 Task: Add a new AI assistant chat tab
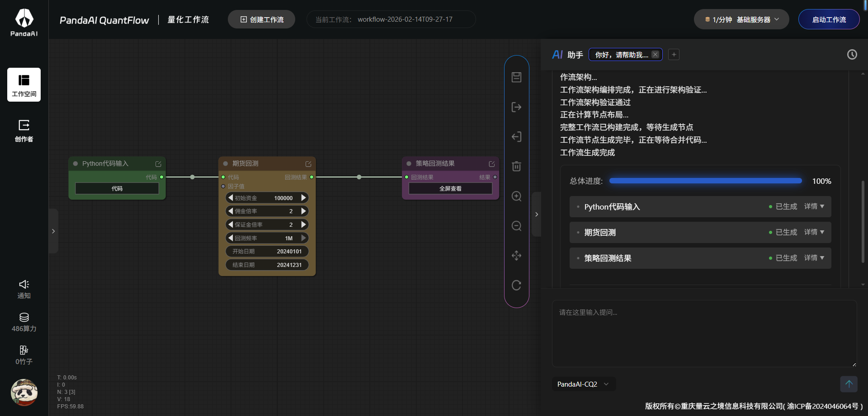674,55
